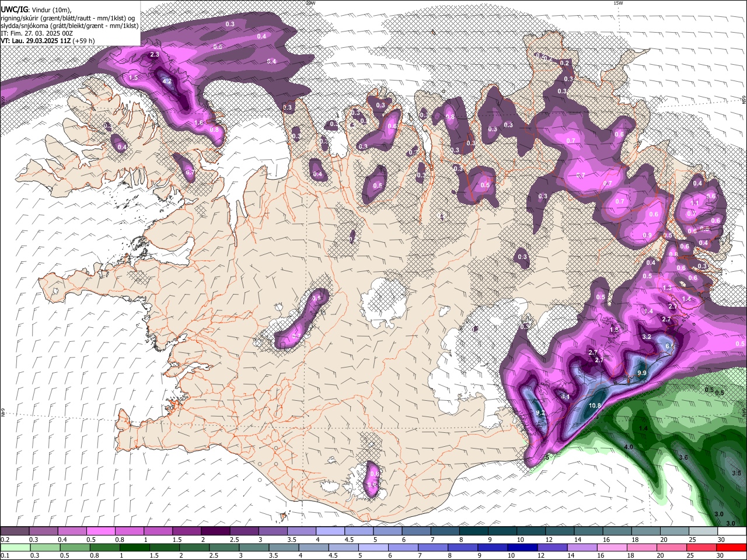Click the 3.6 value in the green rain area
Image resolution: width=747 pixels, height=560 pixels.
pyautogui.click(x=683, y=458)
